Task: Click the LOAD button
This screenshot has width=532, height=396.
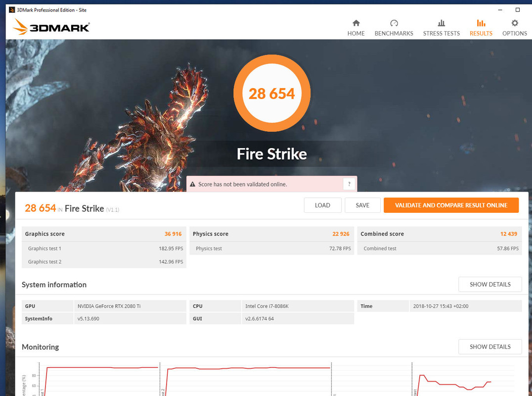Action: [x=322, y=205]
